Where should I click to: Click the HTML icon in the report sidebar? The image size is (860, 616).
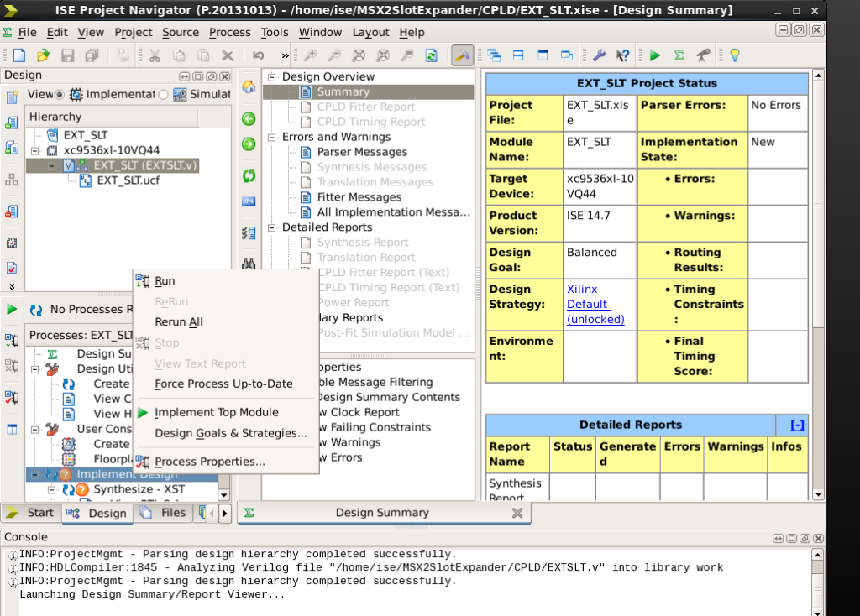[249, 201]
